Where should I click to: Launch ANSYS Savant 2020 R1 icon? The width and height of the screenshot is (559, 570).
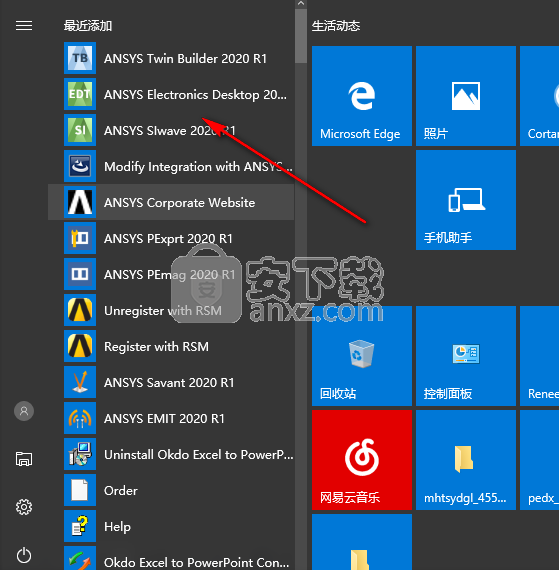click(x=80, y=382)
